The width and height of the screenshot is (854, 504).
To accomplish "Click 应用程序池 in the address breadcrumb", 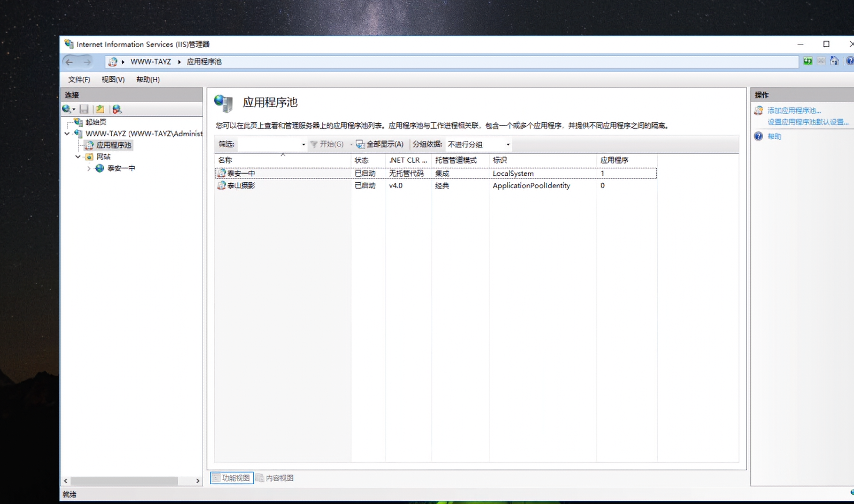I will [x=204, y=62].
